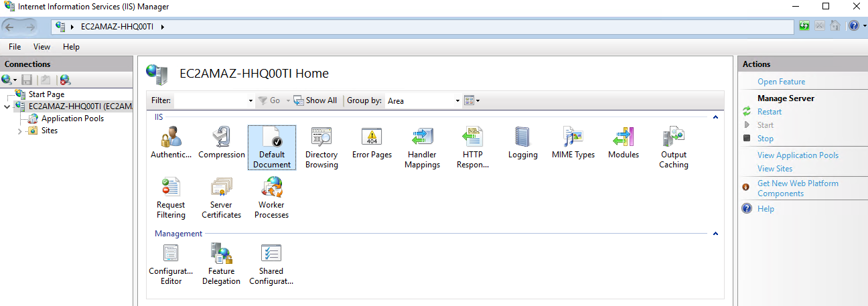Open HTTP Response Headers feature
Image resolution: width=868 pixels, height=306 pixels.
coord(473,147)
